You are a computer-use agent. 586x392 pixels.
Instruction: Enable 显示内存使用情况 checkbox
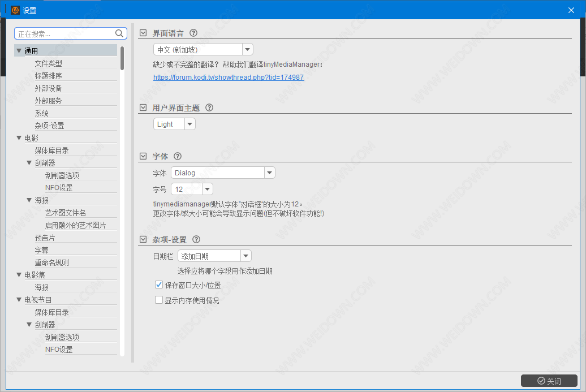pos(159,300)
